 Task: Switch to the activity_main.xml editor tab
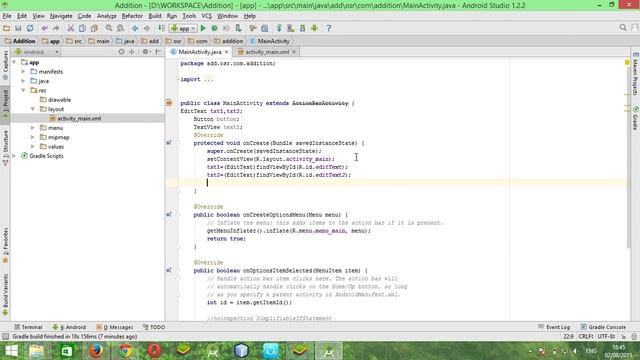(267, 52)
